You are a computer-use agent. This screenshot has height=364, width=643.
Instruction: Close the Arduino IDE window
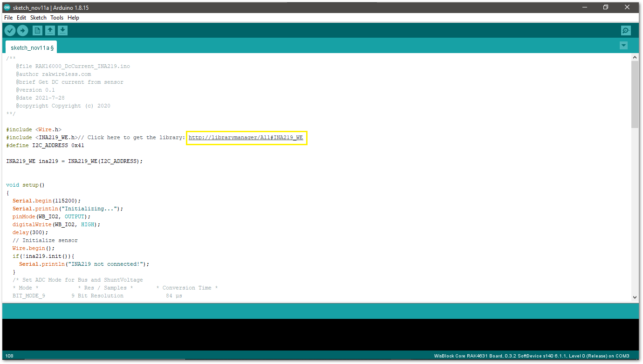click(627, 7)
